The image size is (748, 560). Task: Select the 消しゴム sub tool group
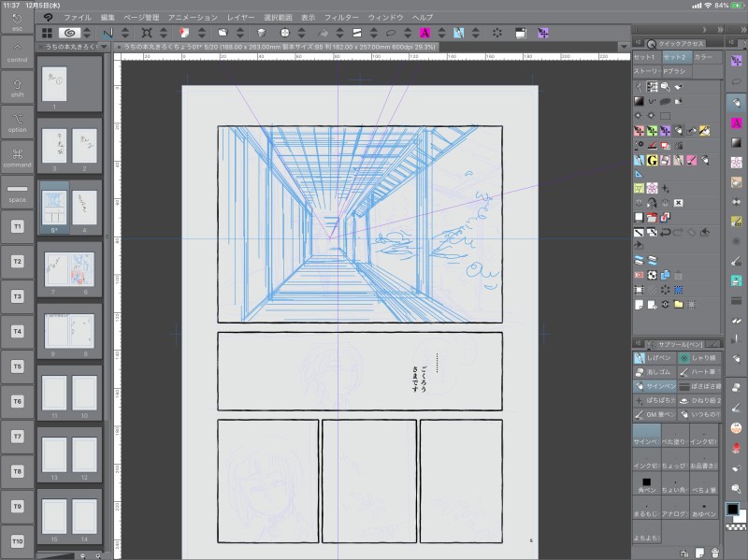pyautogui.click(x=654, y=372)
